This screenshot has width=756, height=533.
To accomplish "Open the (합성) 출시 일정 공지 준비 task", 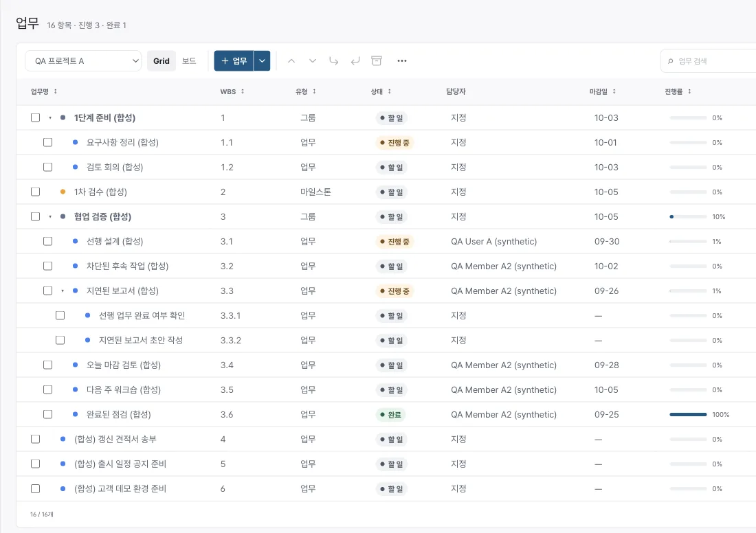I will point(120,464).
